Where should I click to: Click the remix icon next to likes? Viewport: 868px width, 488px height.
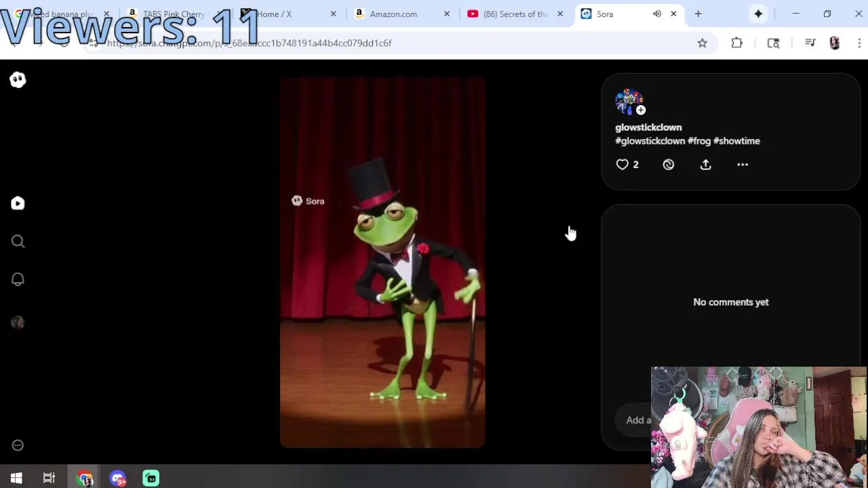pyautogui.click(x=669, y=165)
